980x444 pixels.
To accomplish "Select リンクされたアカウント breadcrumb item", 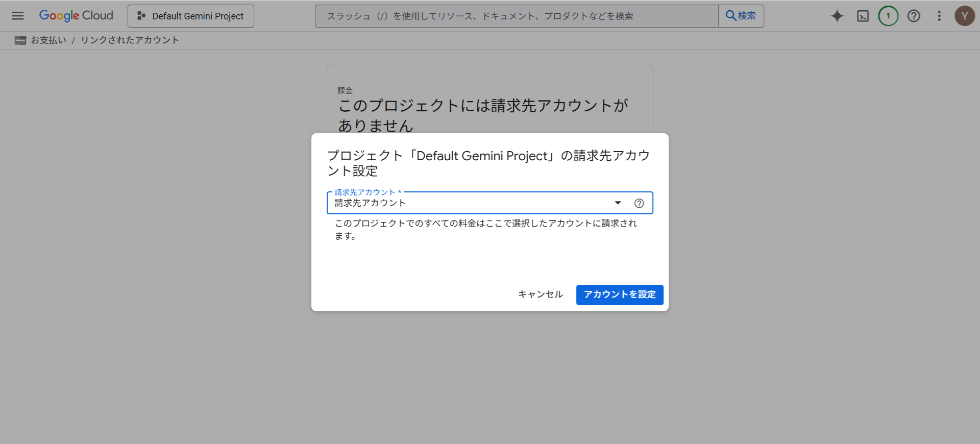I will [130, 40].
